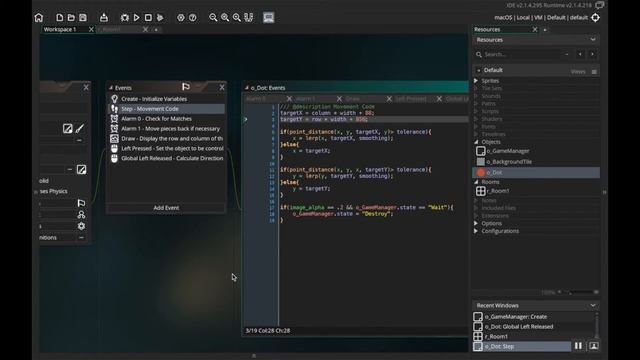The height and width of the screenshot is (360, 640).
Task: Open the target manager crosshair icon
Action: (x=596, y=18)
